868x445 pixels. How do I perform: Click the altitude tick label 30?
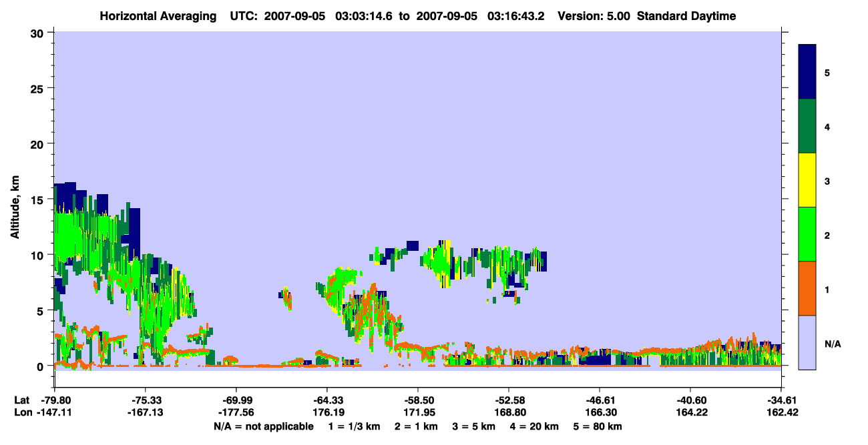[x=38, y=33]
